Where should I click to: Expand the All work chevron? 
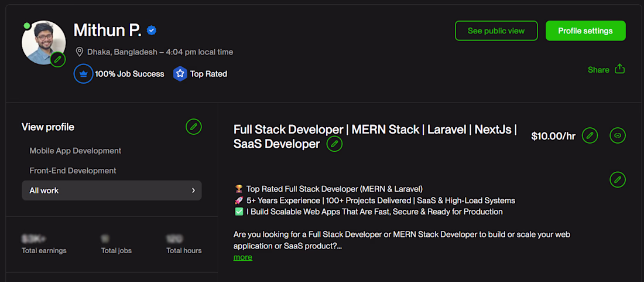point(193,191)
